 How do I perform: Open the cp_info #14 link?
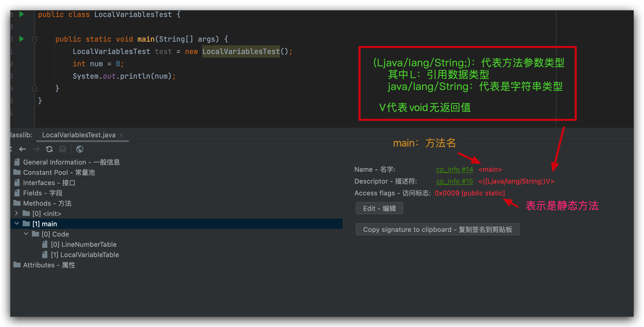point(454,169)
